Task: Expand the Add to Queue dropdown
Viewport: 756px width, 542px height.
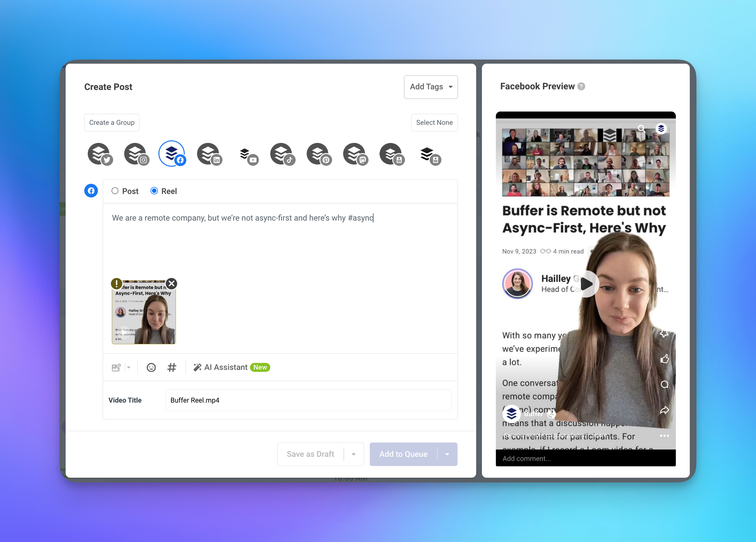Action: pyautogui.click(x=448, y=454)
